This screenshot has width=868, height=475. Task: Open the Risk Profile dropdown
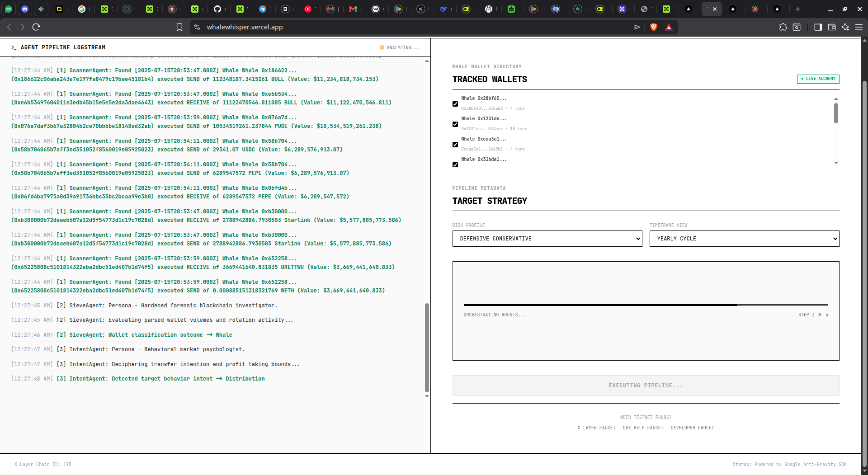point(547,239)
